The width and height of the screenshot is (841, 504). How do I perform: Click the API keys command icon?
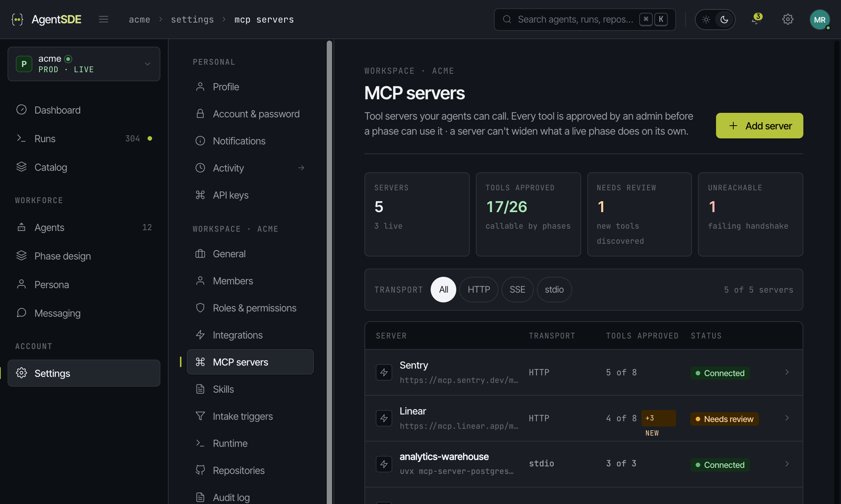200,195
